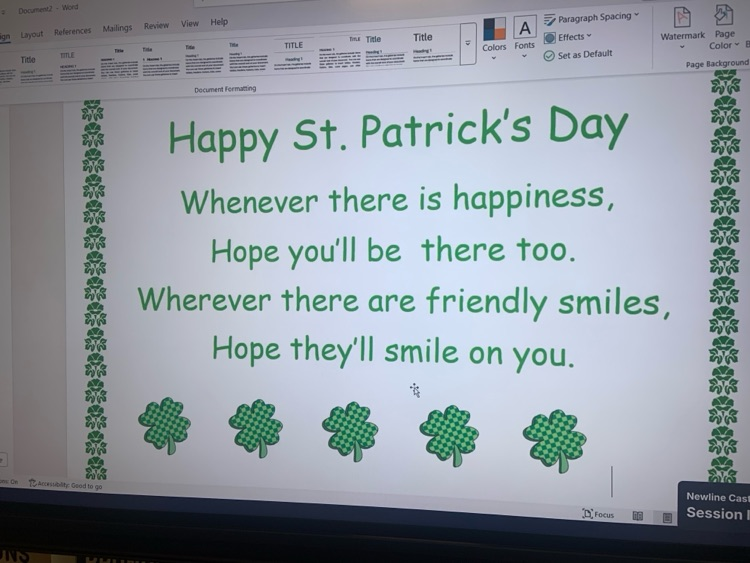This screenshot has height=563, width=750.
Task: Click the 'Document2 - Word' title text
Action: tap(48, 9)
